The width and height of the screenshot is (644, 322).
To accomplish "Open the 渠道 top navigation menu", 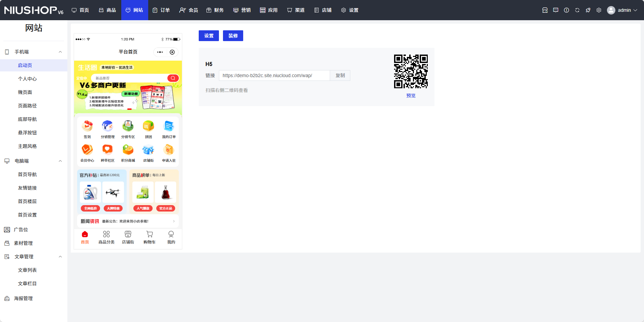I will pos(296,10).
